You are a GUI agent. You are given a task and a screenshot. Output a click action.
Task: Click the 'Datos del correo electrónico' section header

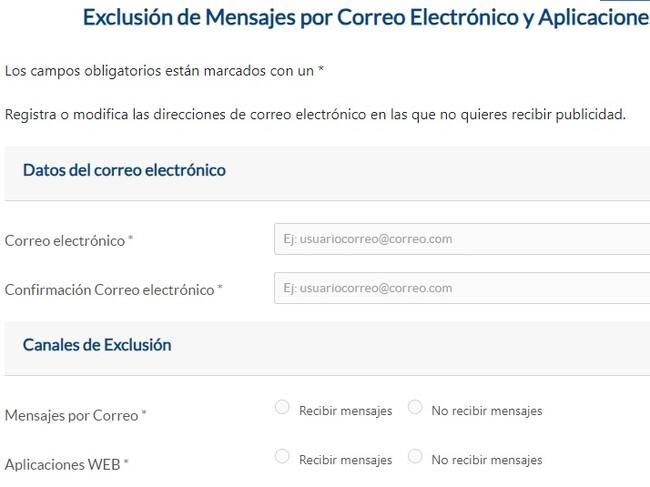click(x=124, y=170)
